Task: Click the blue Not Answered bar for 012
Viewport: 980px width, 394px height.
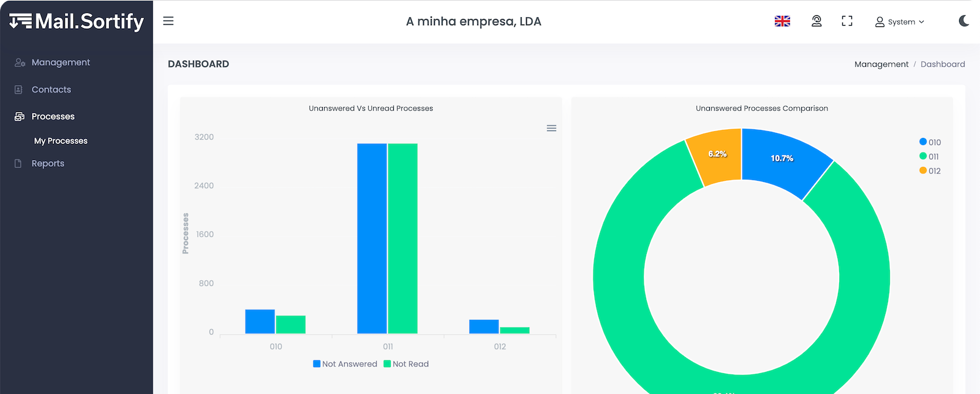Action: (484, 327)
